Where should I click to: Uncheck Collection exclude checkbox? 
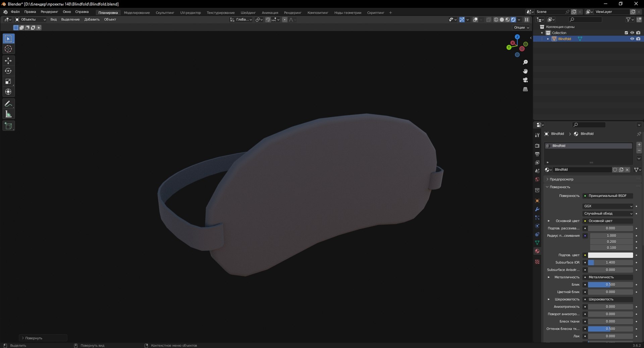(x=626, y=33)
